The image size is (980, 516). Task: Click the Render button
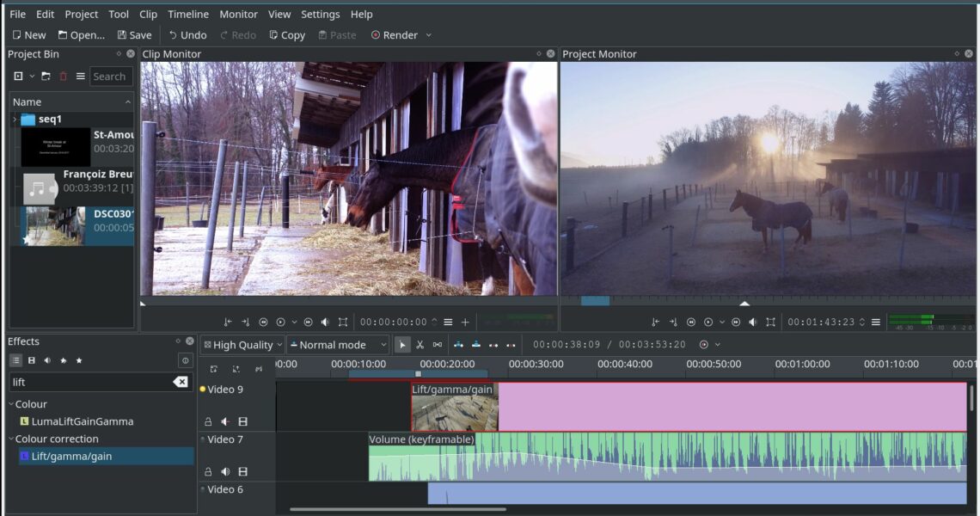coord(395,35)
